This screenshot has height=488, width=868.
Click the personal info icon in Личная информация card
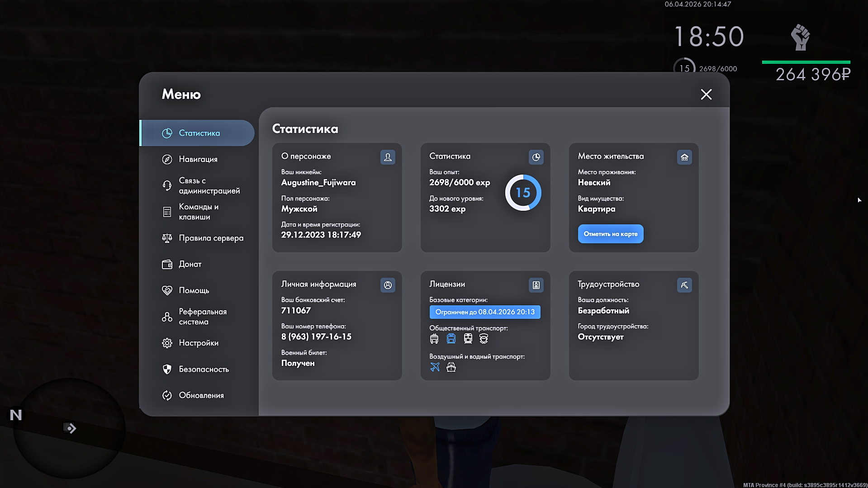click(388, 285)
